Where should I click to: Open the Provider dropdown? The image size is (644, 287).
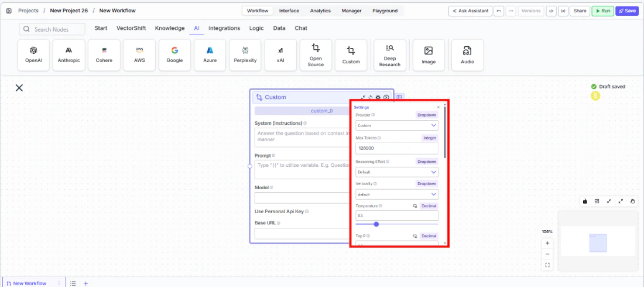click(397, 125)
